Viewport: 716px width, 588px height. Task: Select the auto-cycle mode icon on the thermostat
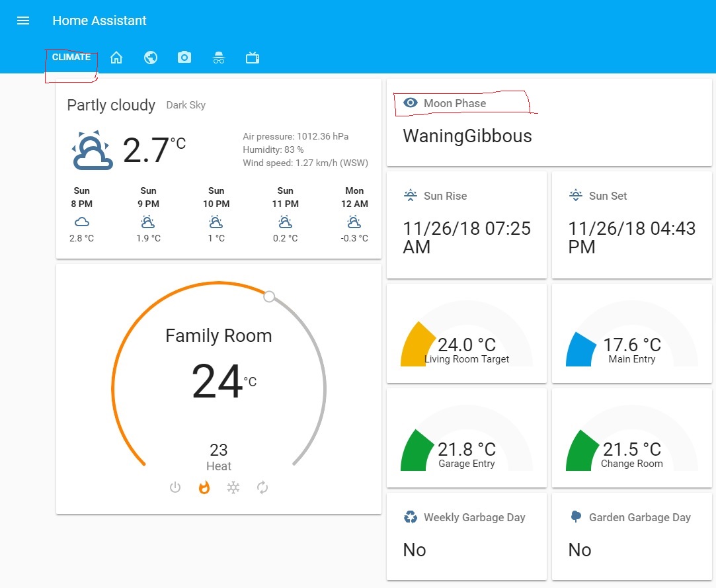262,487
